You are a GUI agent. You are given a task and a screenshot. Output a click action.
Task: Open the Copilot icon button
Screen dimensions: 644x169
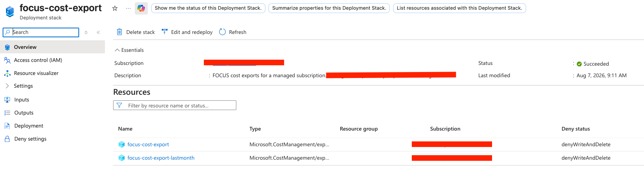[141, 8]
